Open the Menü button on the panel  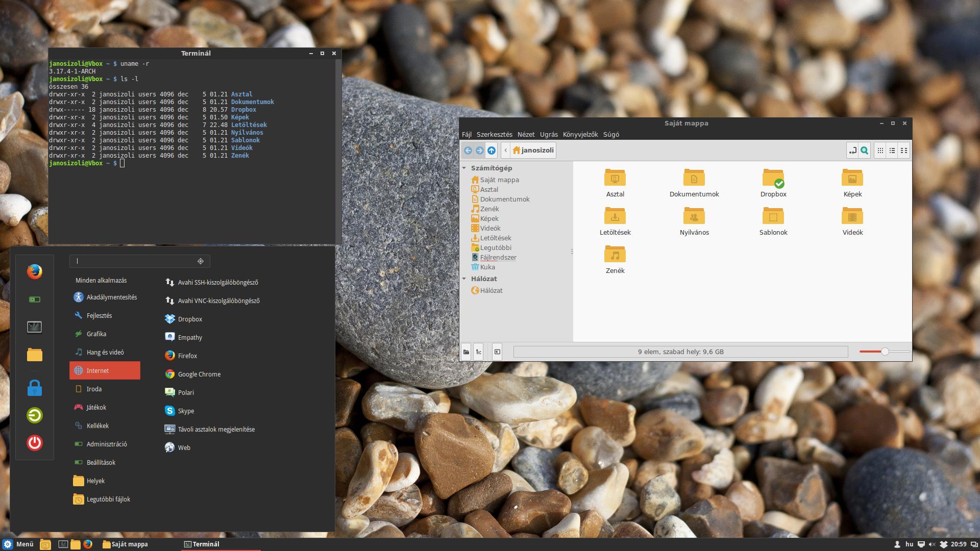(18, 544)
